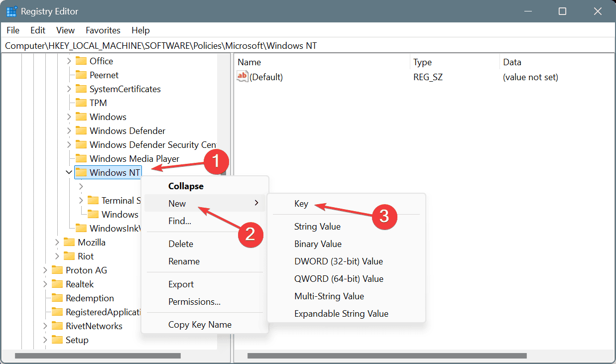
Task: Select Key in the New submenu
Action: click(x=346, y=203)
